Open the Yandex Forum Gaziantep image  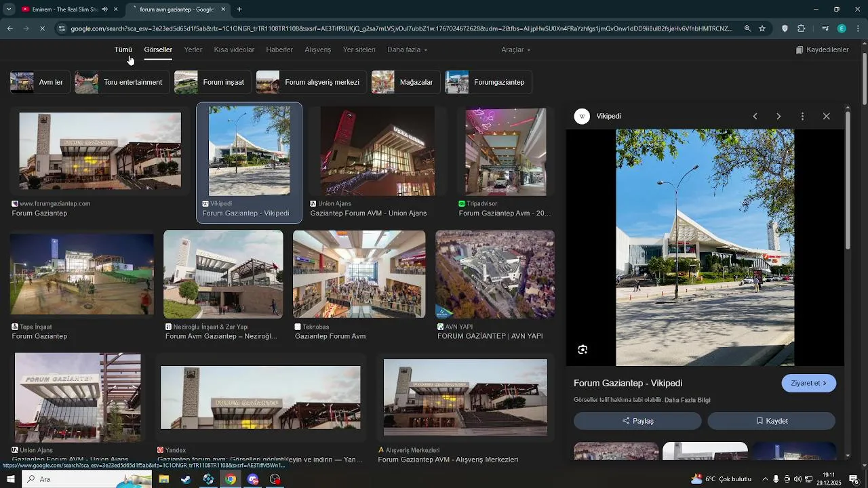(x=260, y=397)
